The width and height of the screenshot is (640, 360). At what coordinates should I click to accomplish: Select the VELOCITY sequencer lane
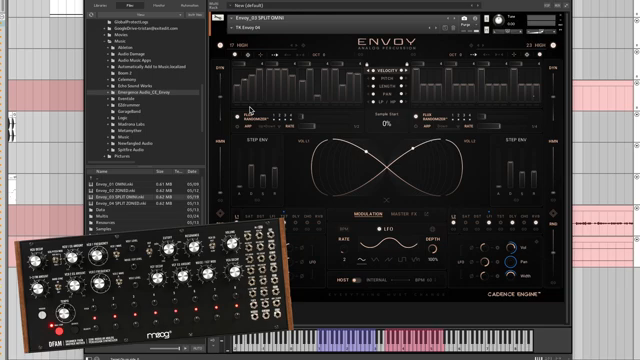[387, 71]
